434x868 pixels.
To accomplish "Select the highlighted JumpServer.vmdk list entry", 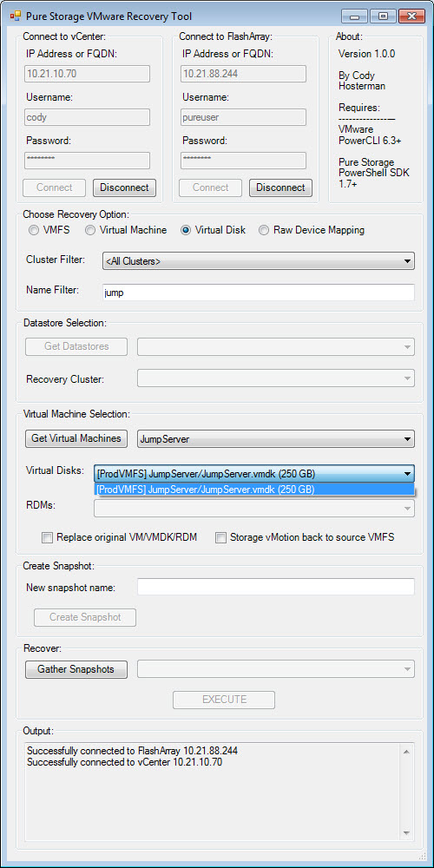I will coord(254,490).
